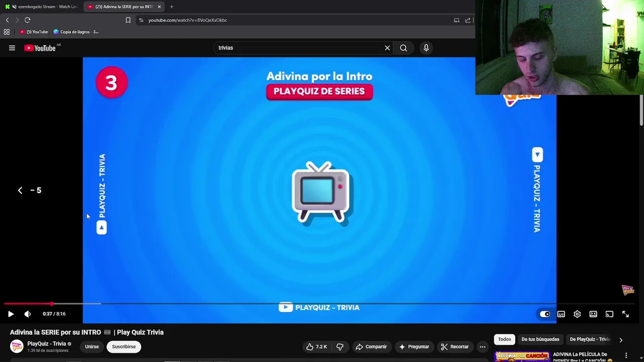Start voice search with the microphone
The image size is (644, 362).
[x=426, y=48]
